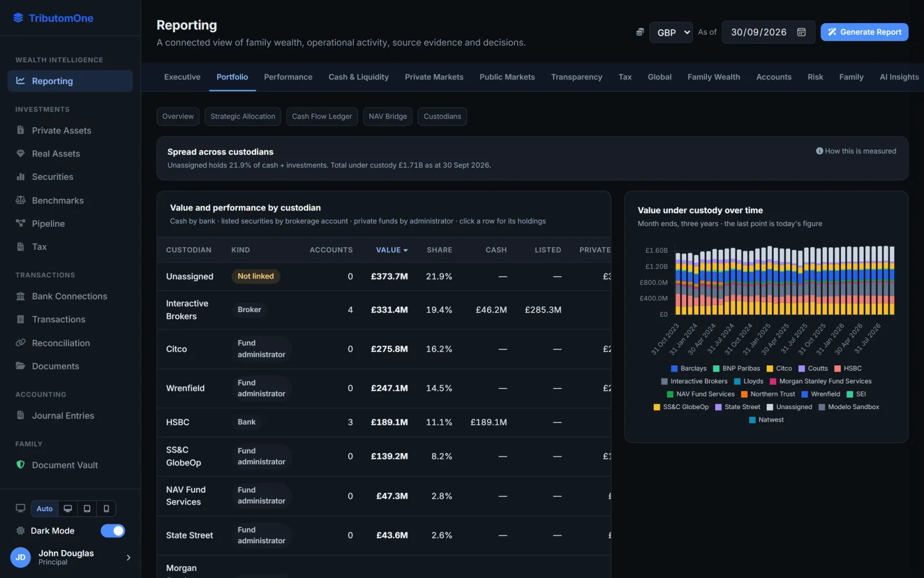Open the GBP currency dropdown

[x=671, y=32]
